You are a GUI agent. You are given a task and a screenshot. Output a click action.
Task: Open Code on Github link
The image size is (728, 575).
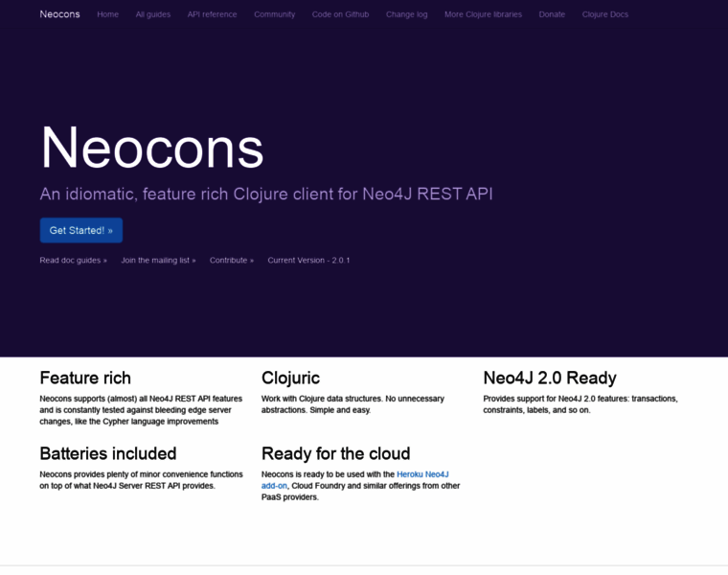pos(340,14)
